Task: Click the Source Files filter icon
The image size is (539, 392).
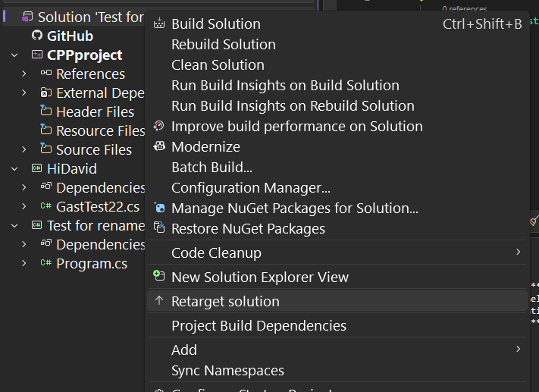Action: pos(45,148)
